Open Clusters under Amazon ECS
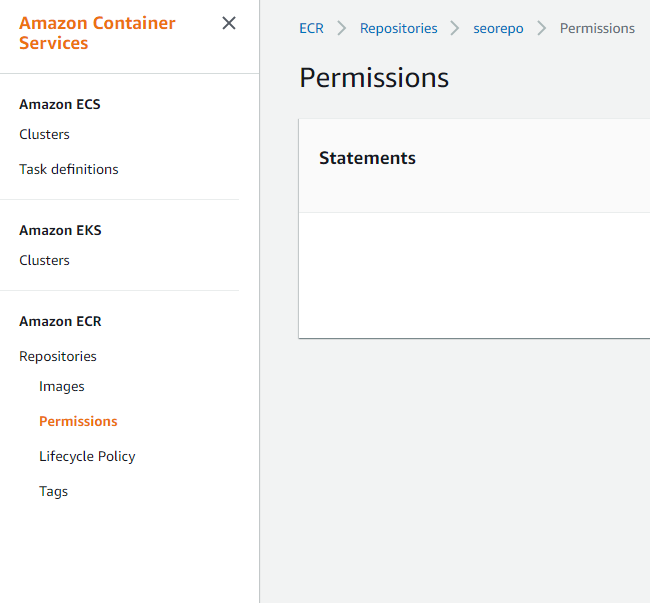This screenshot has width=650, height=603. pyautogui.click(x=44, y=134)
